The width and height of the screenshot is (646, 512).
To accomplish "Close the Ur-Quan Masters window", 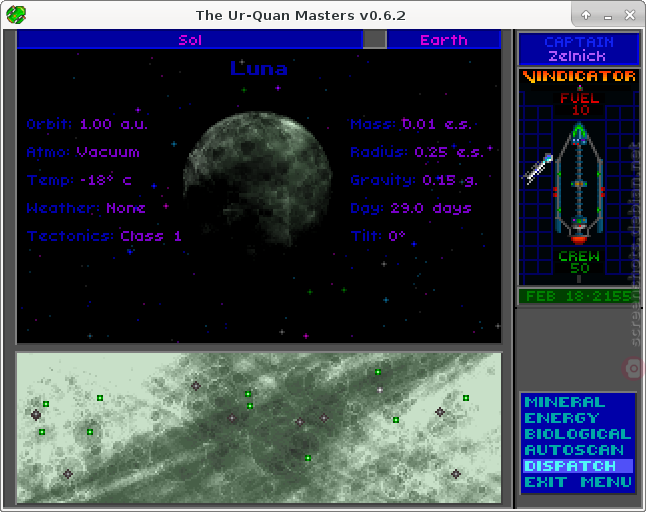I will [630, 15].
